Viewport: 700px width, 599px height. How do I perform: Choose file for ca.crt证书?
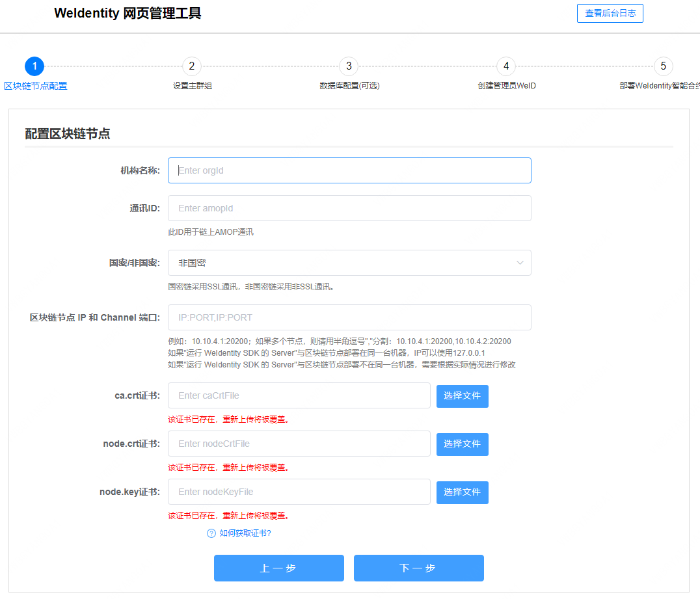point(462,396)
